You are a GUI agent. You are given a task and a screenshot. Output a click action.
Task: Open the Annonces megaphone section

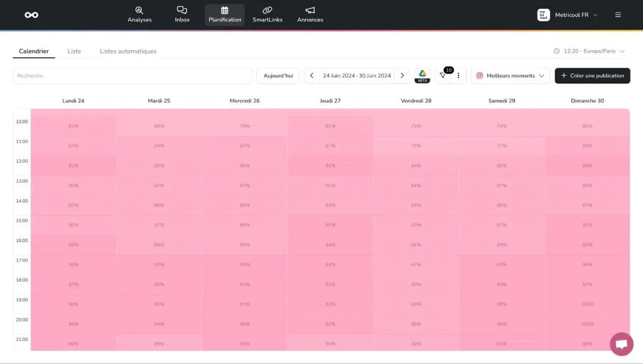coord(310,14)
